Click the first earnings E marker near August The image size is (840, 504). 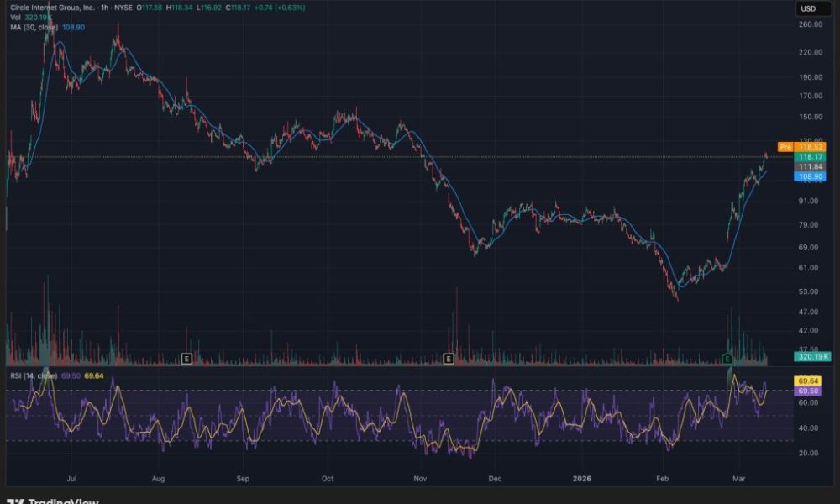tap(186, 359)
